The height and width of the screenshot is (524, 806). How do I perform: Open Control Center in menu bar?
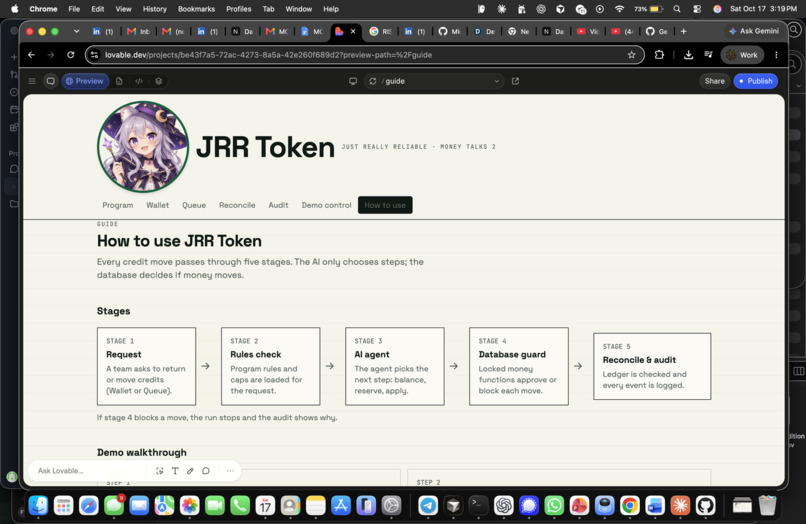tap(697, 9)
